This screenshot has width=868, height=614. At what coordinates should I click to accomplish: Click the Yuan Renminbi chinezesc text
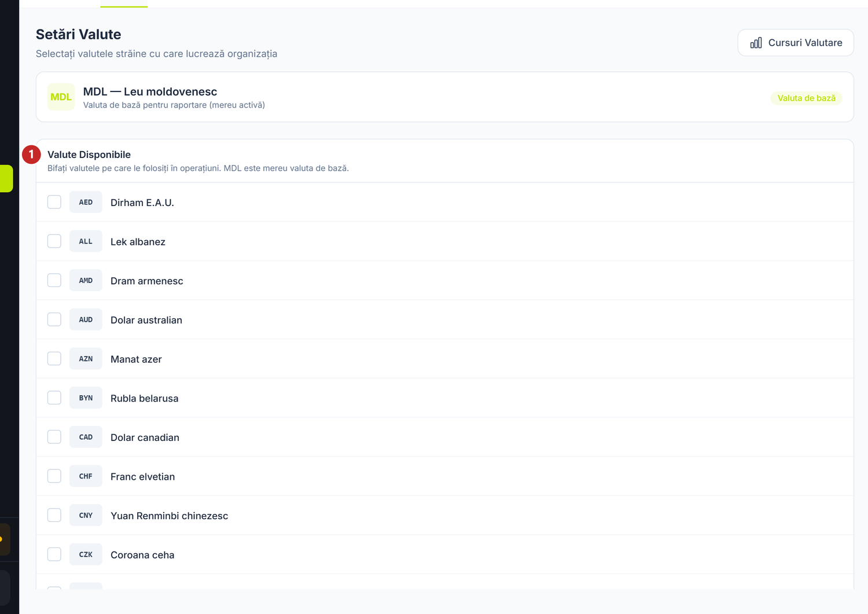coord(170,516)
